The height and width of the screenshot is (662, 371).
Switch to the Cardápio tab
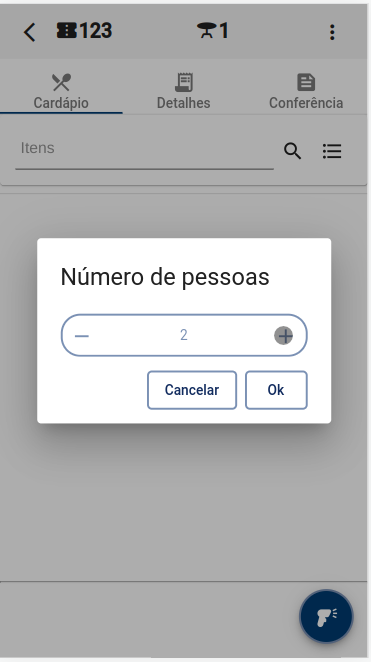(x=61, y=92)
